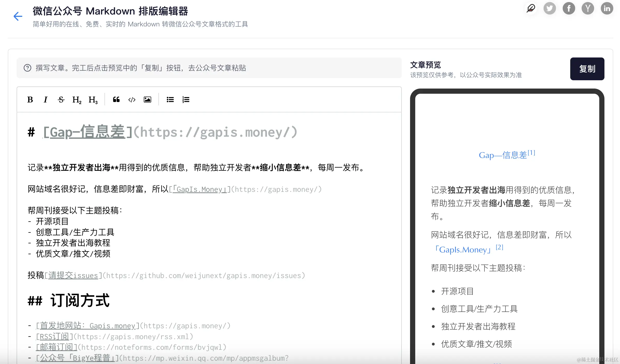The image size is (620, 364).
Task: Apply italic formatting
Action: [x=46, y=100]
